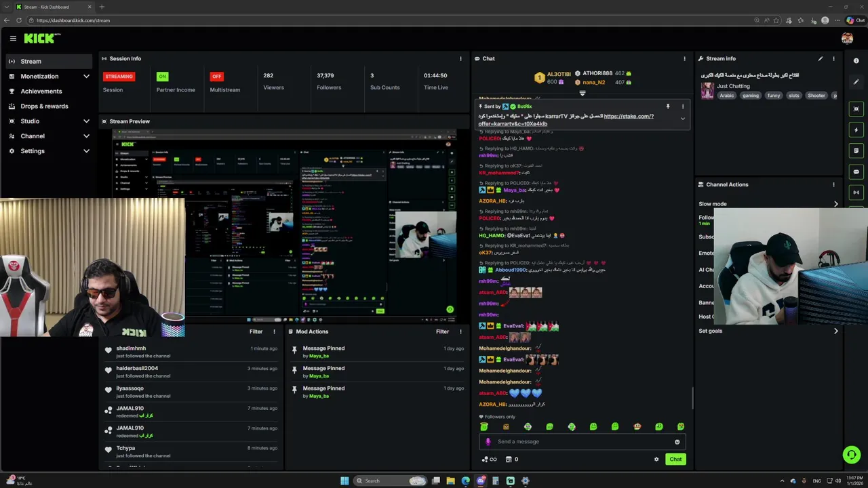Open activity feed Filter
This screenshot has width=868, height=488.
click(256, 331)
